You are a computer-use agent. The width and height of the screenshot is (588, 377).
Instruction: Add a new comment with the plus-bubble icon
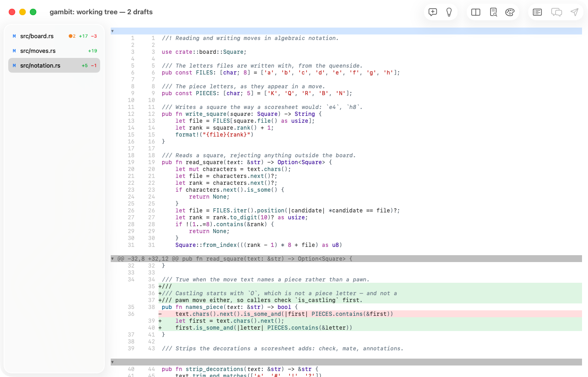tap(433, 12)
